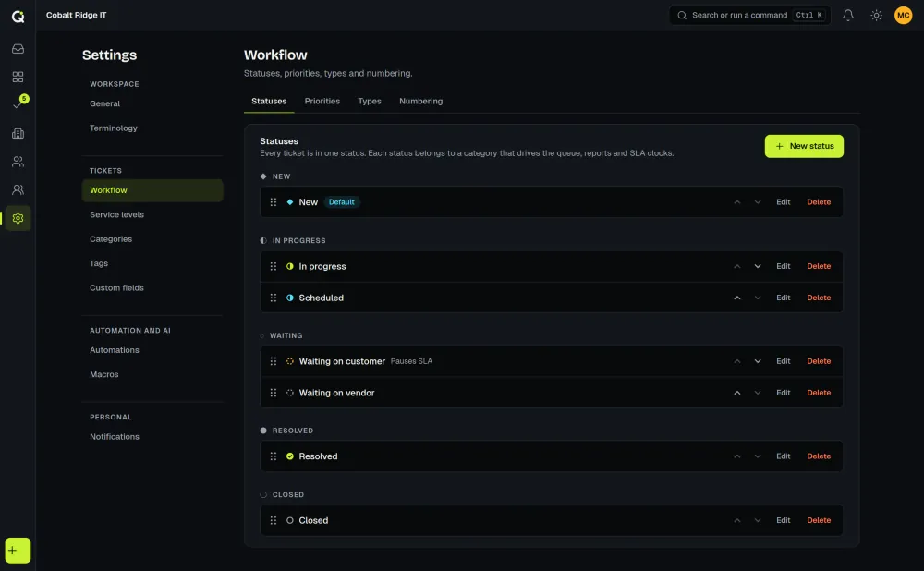
Task: Edit Waiting on customer status
Action: pyautogui.click(x=784, y=361)
